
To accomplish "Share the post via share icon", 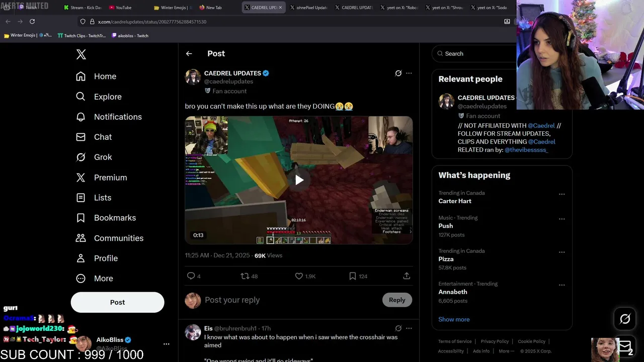I will (x=407, y=276).
